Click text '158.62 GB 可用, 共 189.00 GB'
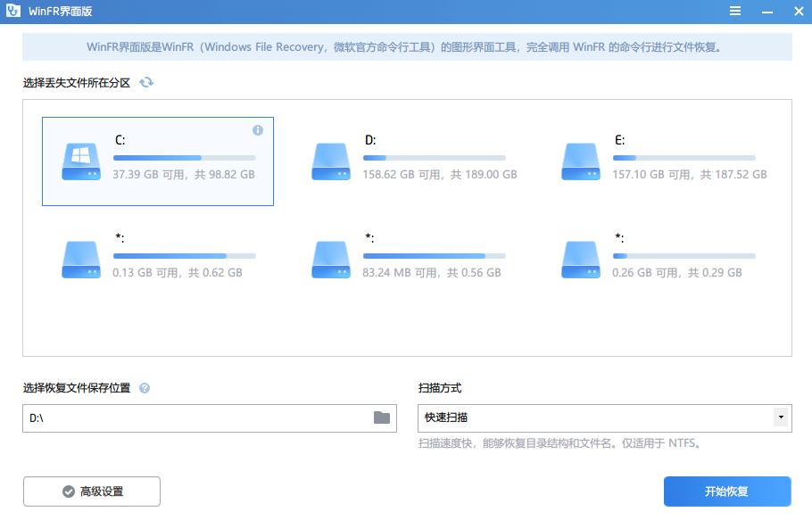Screen dimensions: 812x529 440,175
